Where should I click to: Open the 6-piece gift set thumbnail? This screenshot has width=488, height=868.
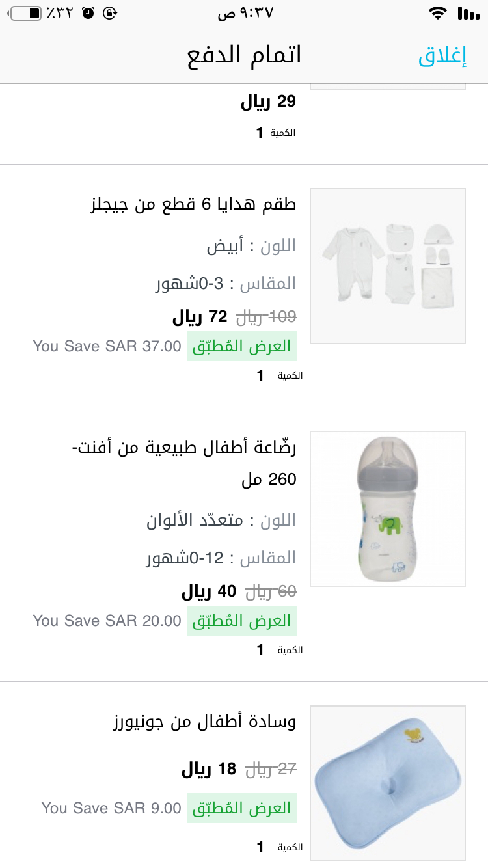388,266
